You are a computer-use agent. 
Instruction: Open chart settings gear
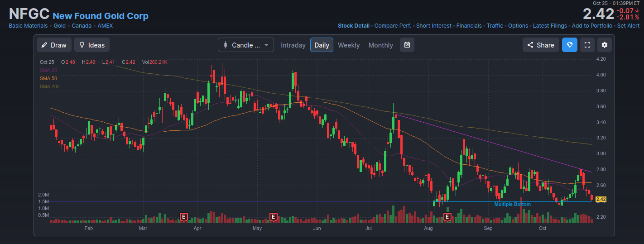(x=605, y=45)
